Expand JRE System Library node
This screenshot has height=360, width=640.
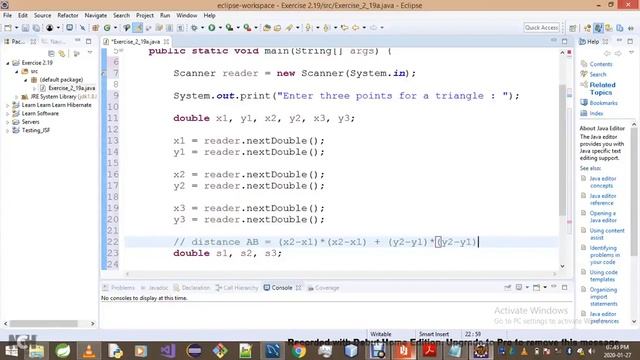click(17, 97)
